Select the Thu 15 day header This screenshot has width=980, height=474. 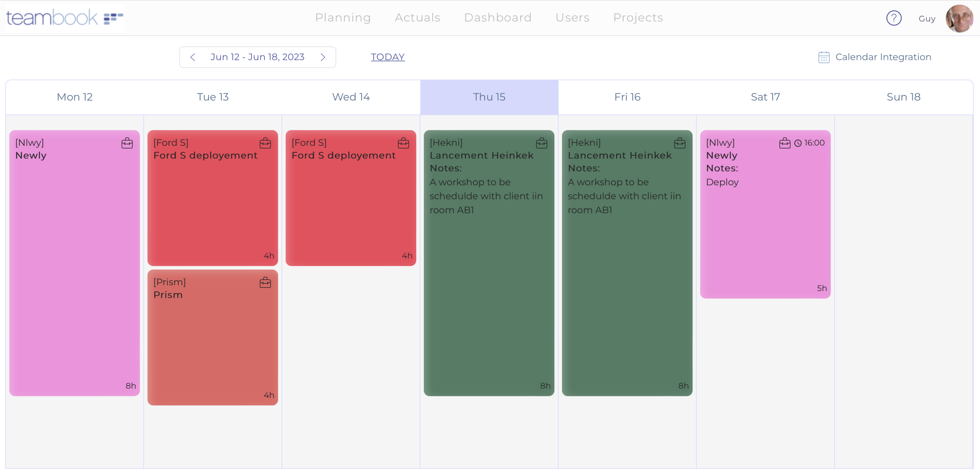[x=489, y=97]
